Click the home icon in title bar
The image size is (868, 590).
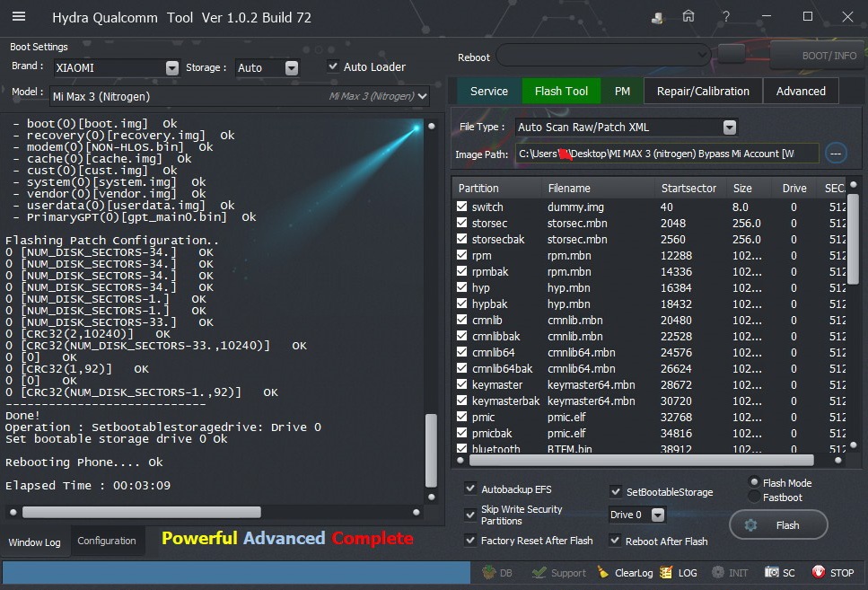point(688,17)
